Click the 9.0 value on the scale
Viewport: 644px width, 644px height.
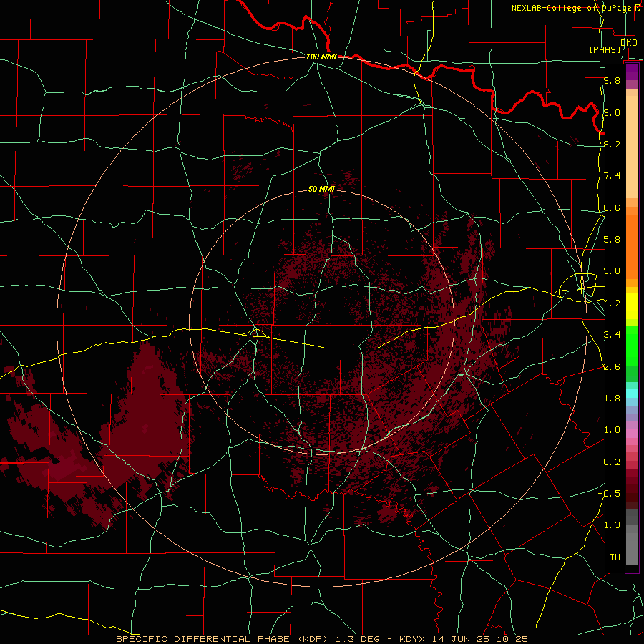click(612, 112)
